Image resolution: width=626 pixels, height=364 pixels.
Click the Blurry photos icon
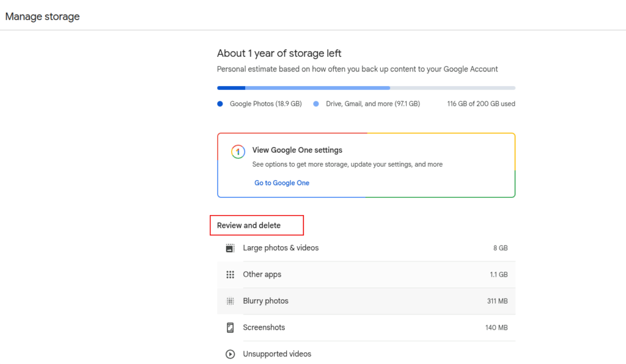(x=230, y=301)
